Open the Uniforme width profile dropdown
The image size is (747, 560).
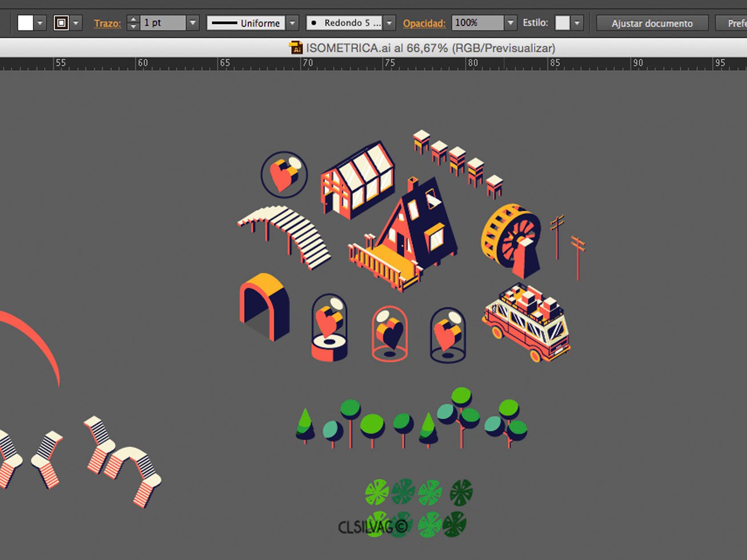(293, 23)
